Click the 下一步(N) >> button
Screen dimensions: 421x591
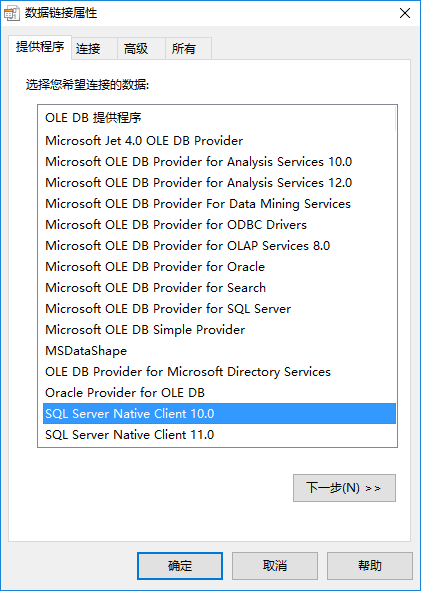[344, 488]
